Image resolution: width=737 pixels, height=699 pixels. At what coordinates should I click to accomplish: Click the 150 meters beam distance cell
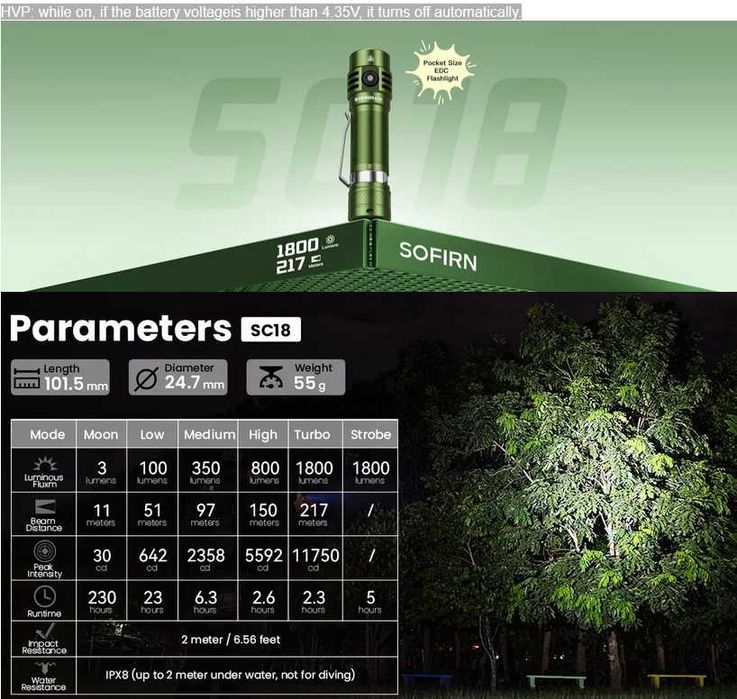tap(264, 514)
